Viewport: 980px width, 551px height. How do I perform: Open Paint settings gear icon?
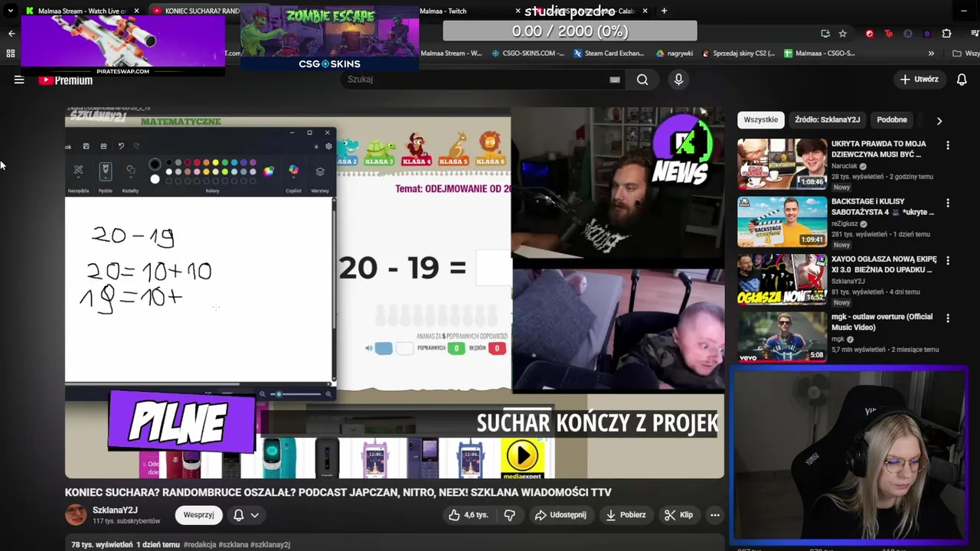coord(328,146)
